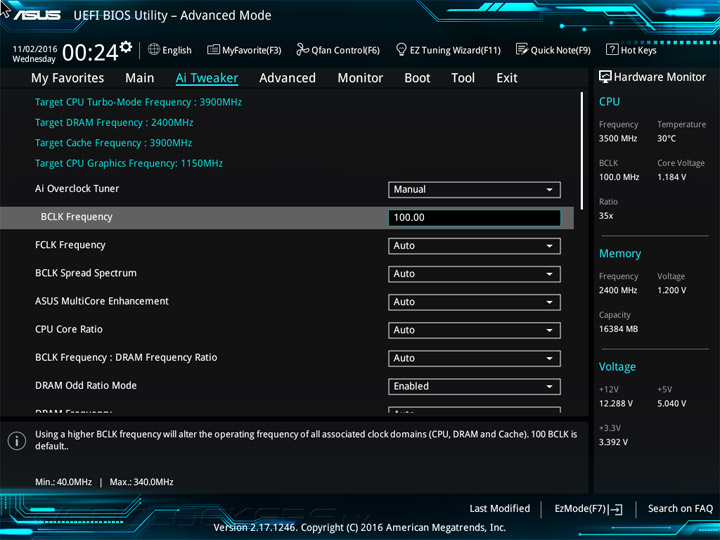Click the info icon beside help text
The image size is (720, 540).
17,441
